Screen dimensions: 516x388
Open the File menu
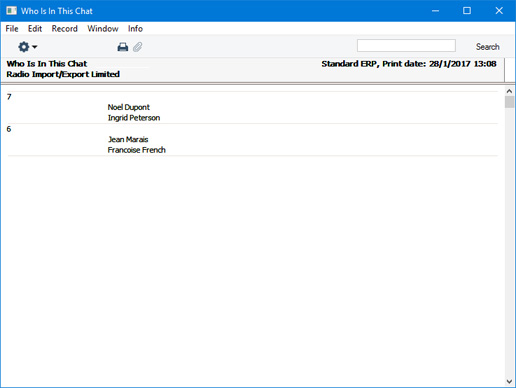(x=12, y=29)
